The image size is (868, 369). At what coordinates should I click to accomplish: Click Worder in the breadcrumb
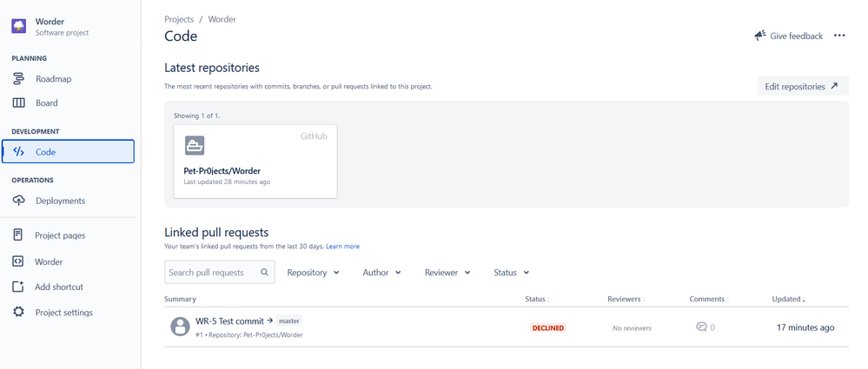[x=222, y=19]
